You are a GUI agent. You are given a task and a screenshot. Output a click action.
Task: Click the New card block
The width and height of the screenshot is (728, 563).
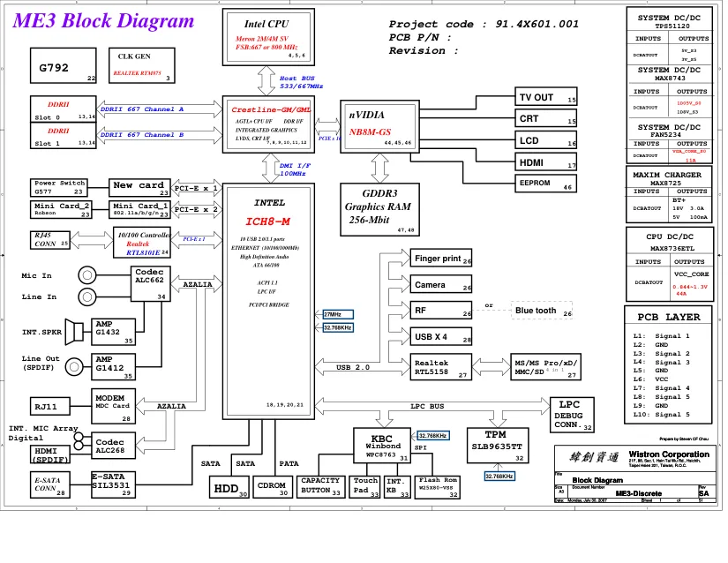[139, 187]
